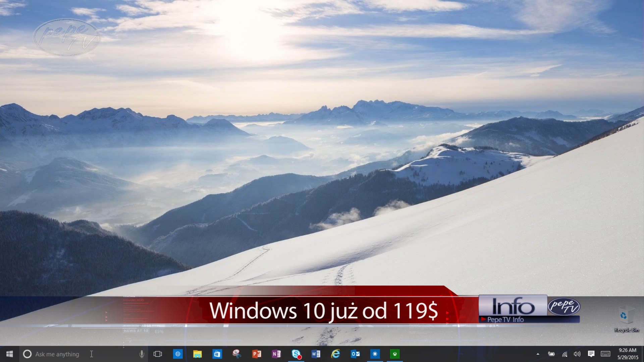Open Task View from taskbar
644x362 pixels.
tap(158, 354)
